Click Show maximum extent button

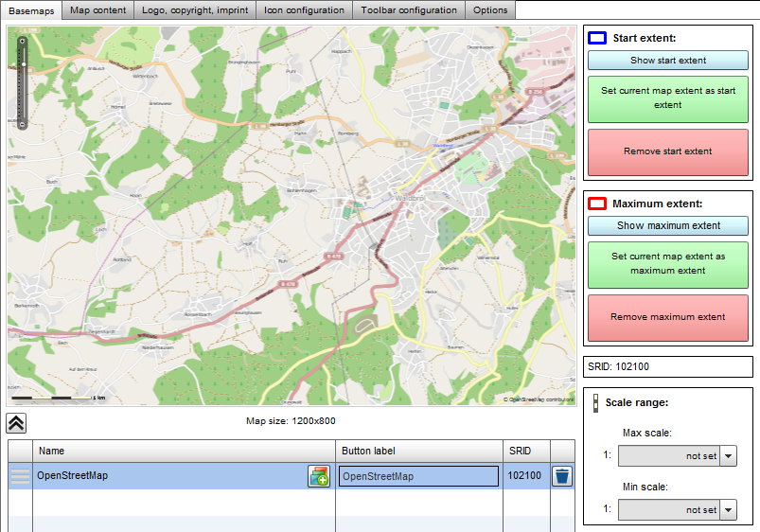[668, 225]
